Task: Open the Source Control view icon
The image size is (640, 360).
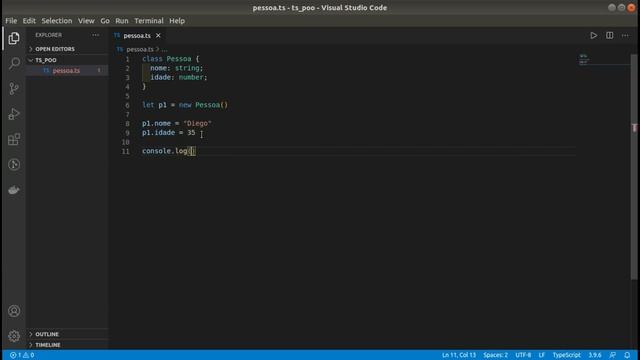Action: coord(14,89)
